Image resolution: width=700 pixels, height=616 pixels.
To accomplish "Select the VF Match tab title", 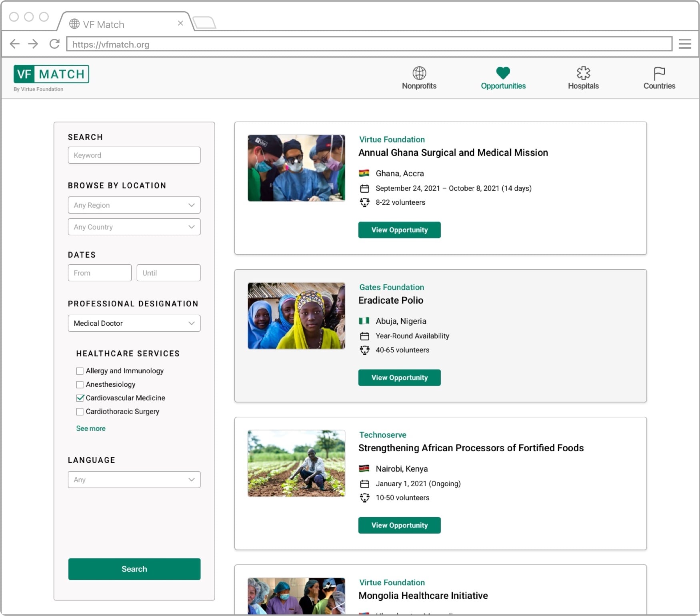I will pos(104,24).
